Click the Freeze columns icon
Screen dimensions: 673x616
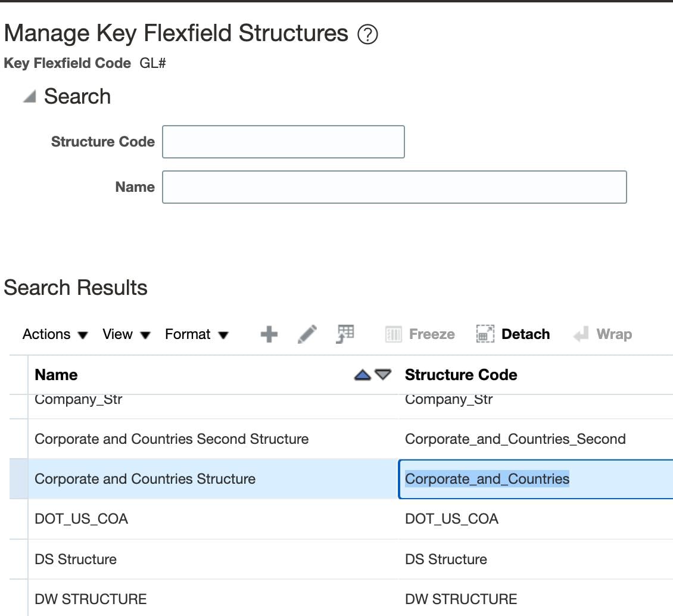click(x=394, y=334)
